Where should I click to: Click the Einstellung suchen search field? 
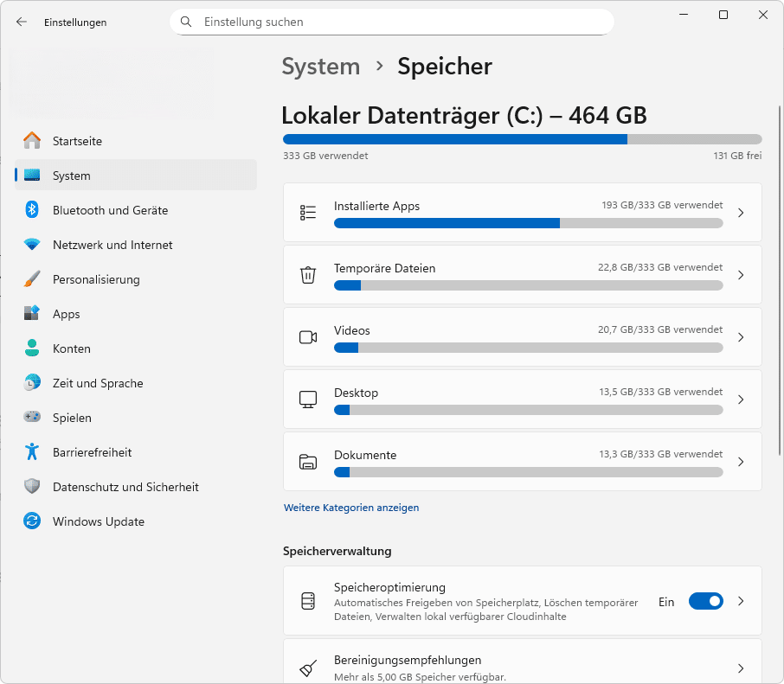(x=392, y=22)
